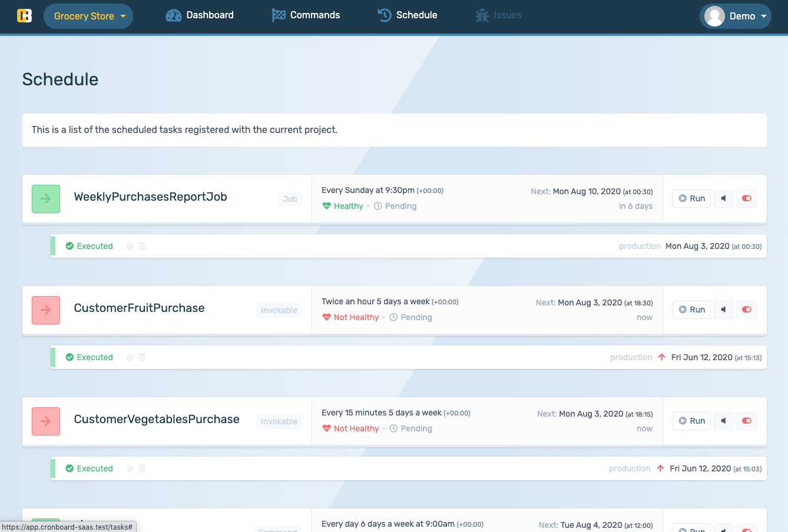Screen dimensions: 788x532
Task: Switch off the CustomerVegetablesPurchase toggle
Action: (747, 421)
